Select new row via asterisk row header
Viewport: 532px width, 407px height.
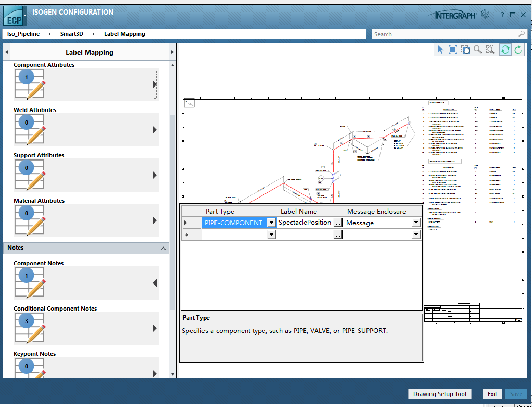pyautogui.click(x=192, y=235)
